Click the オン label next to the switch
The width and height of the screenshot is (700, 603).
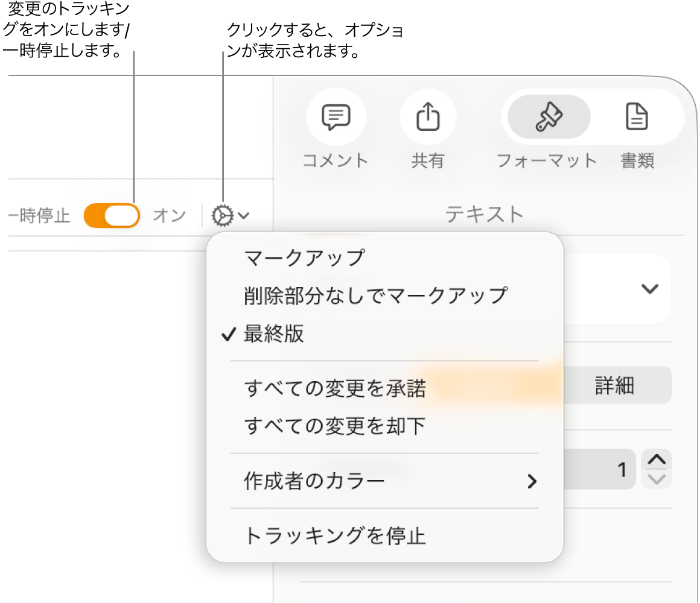[x=170, y=215]
